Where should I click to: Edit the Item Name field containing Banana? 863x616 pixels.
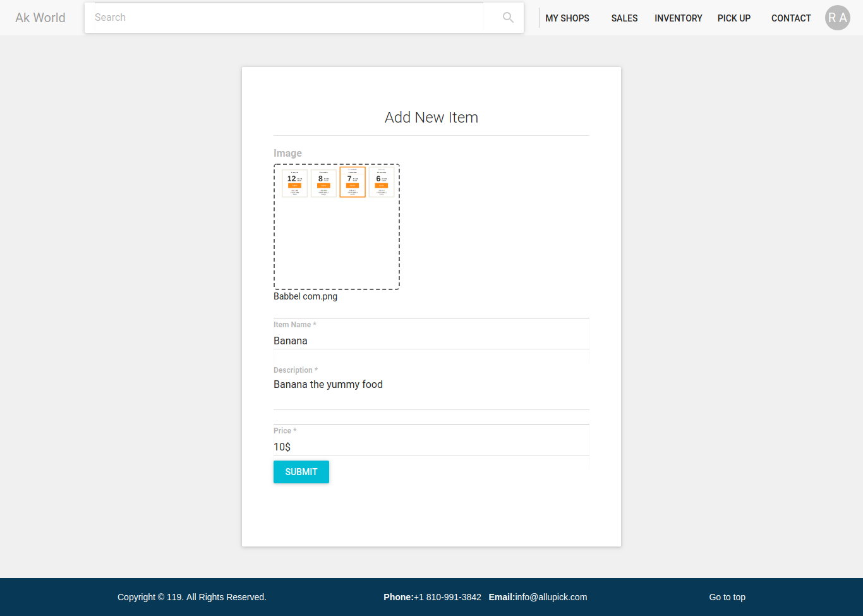click(x=431, y=341)
